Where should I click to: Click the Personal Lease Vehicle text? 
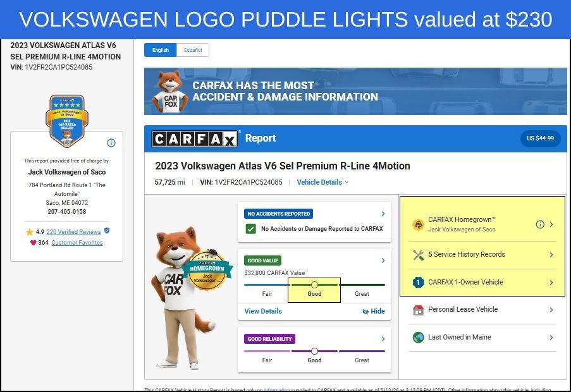pyautogui.click(x=463, y=309)
